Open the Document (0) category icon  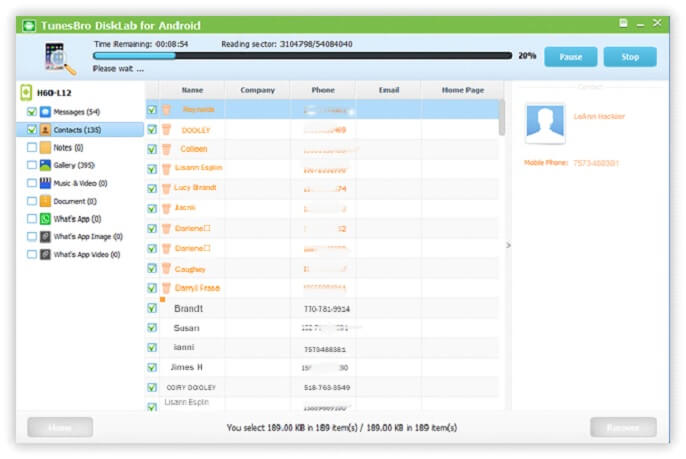[46, 201]
